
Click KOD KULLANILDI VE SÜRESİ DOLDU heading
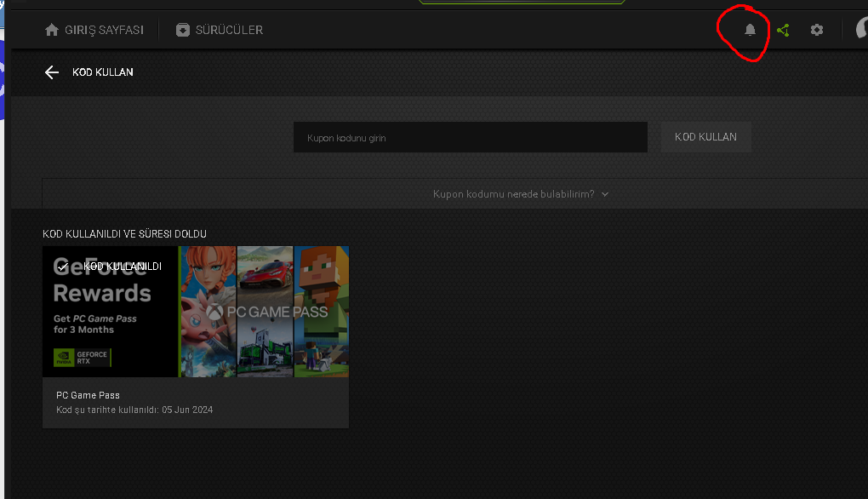coord(124,233)
